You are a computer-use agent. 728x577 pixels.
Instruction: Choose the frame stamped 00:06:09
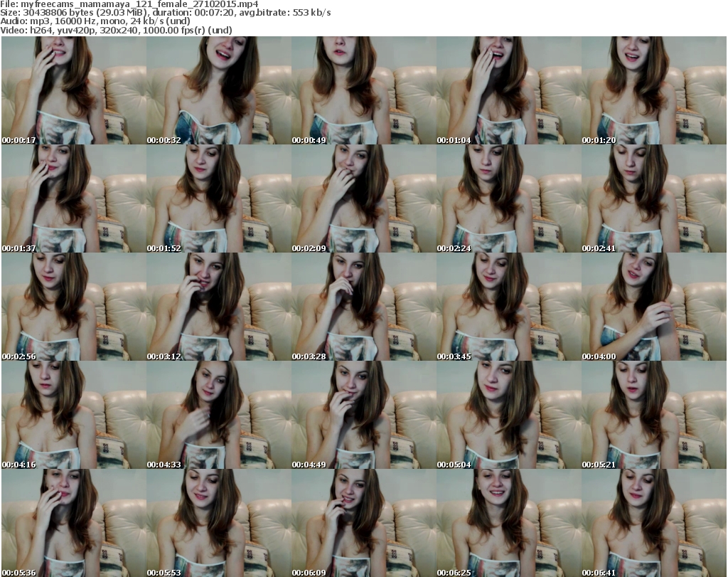[x=363, y=523]
